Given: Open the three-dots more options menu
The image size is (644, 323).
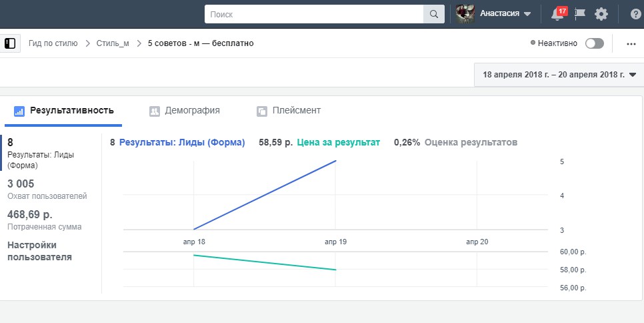Looking at the screenshot, I should click(631, 44).
